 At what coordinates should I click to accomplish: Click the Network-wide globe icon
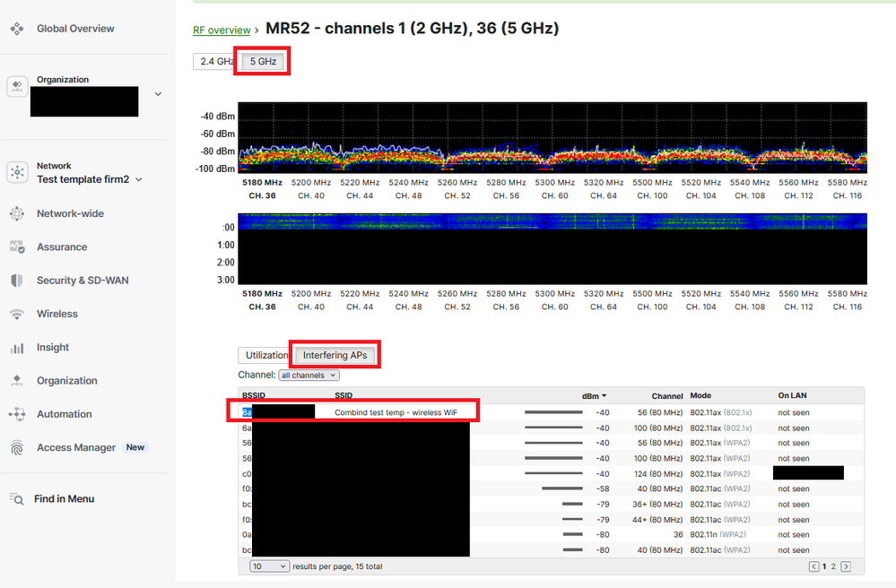tap(16, 213)
